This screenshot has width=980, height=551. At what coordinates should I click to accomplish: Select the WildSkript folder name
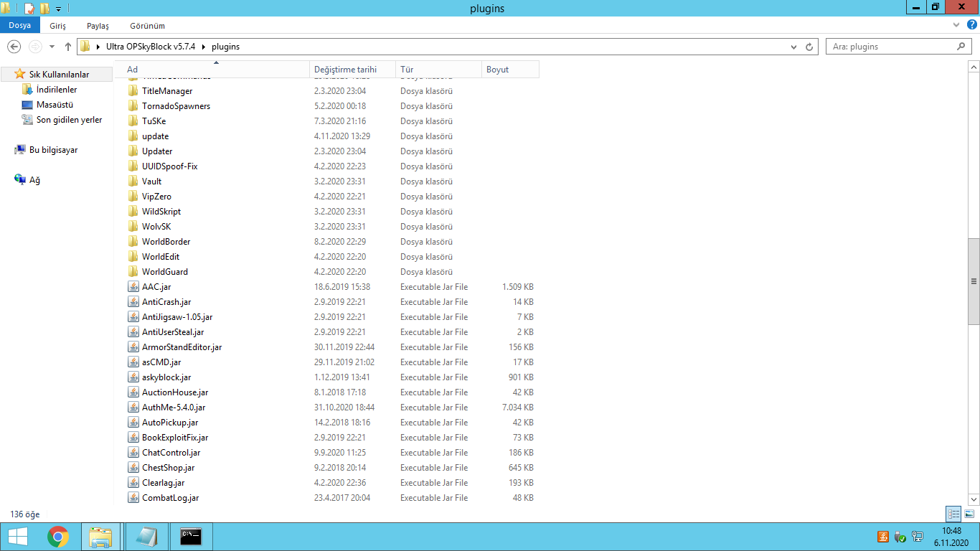point(161,212)
